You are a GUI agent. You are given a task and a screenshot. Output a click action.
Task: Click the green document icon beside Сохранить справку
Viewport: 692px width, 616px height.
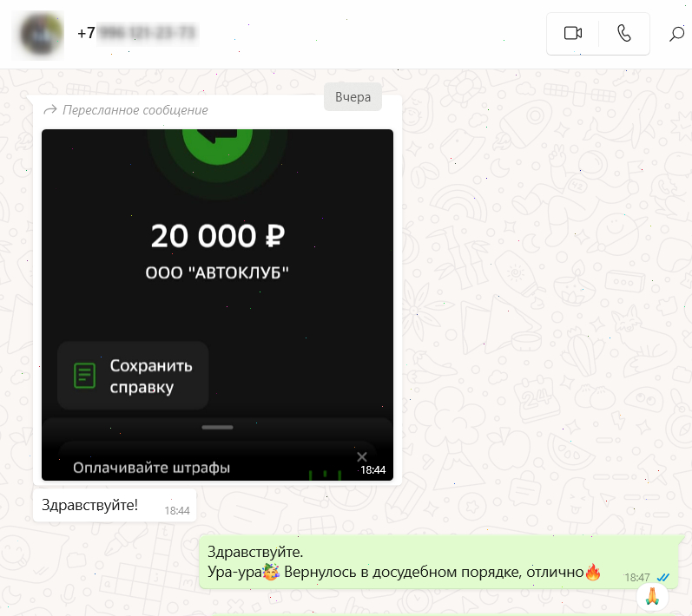pyautogui.click(x=84, y=376)
